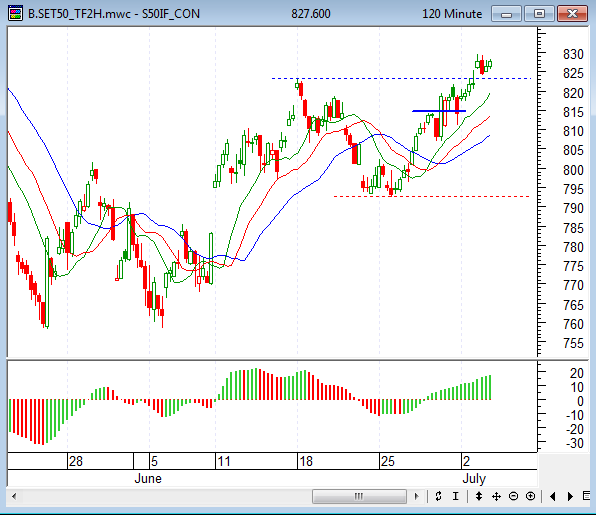Click scrollbar left arrow
The height and width of the screenshot is (515, 596).
point(14,496)
